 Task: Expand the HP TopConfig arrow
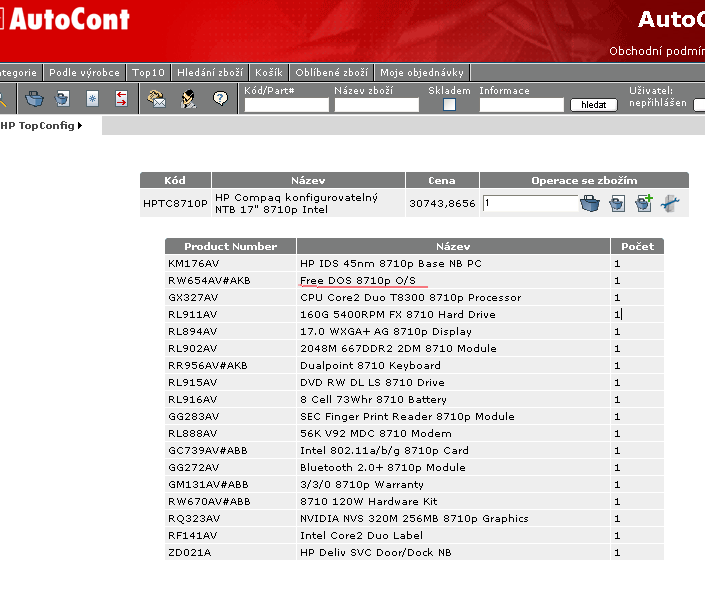80,125
